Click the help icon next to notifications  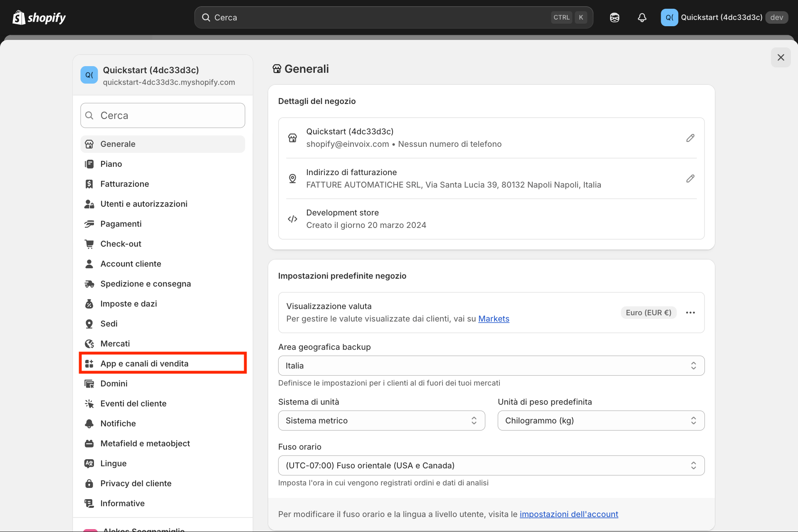[x=614, y=17]
